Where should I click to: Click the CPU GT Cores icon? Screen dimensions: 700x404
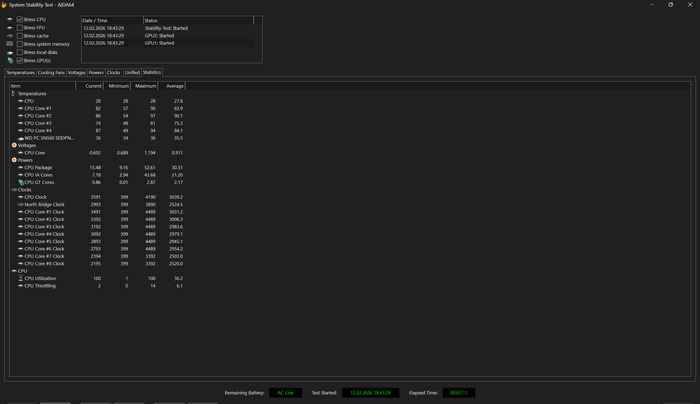tap(20, 182)
